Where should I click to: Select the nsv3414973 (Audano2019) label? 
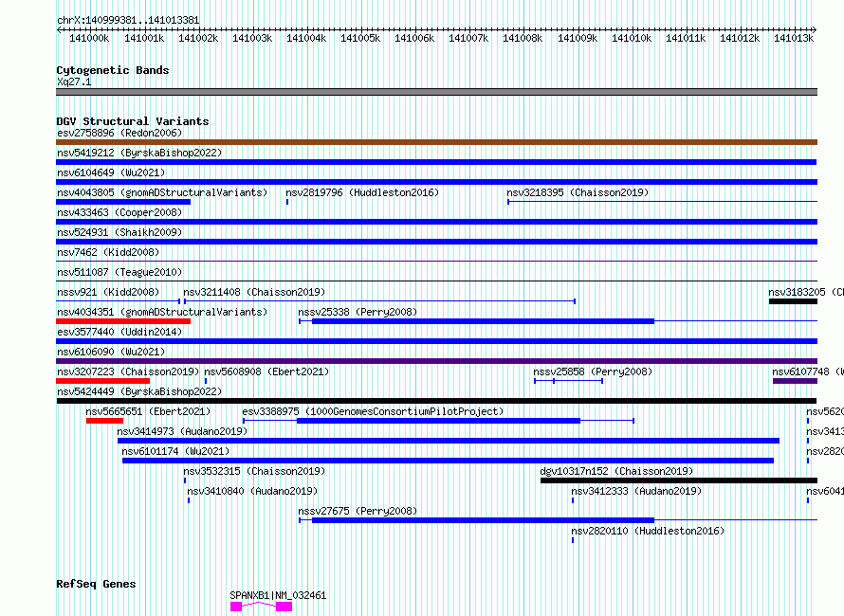click(x=182, y=431)
